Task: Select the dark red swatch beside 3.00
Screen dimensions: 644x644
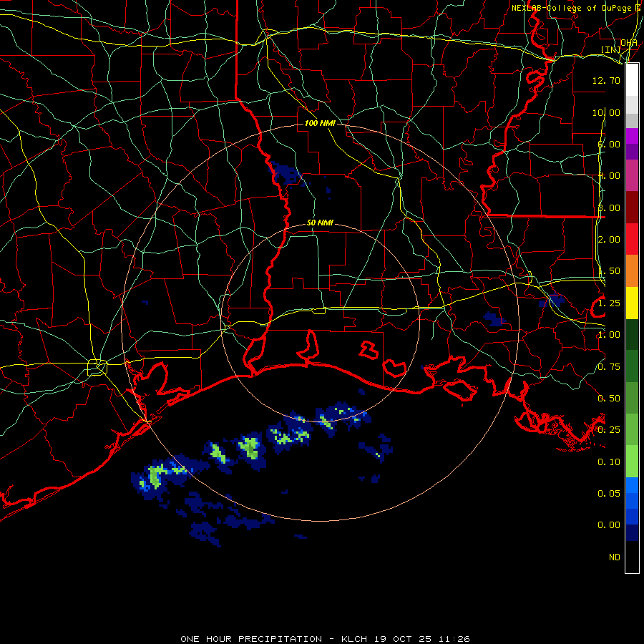Action: click(x=632, y=208)
